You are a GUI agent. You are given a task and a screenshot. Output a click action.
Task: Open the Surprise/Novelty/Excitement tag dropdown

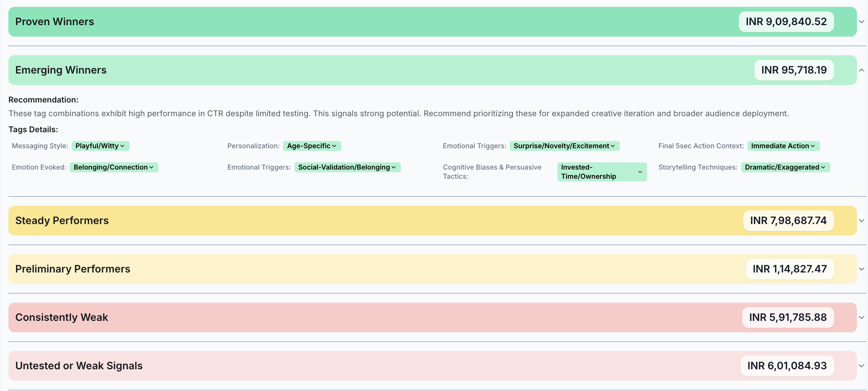[x=564, y=146]
